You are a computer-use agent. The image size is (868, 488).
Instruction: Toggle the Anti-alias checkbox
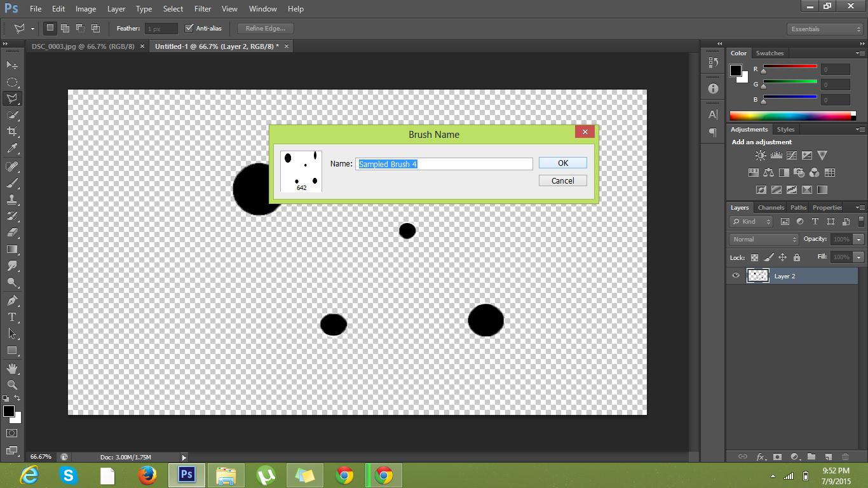click(x=189, y=29)
